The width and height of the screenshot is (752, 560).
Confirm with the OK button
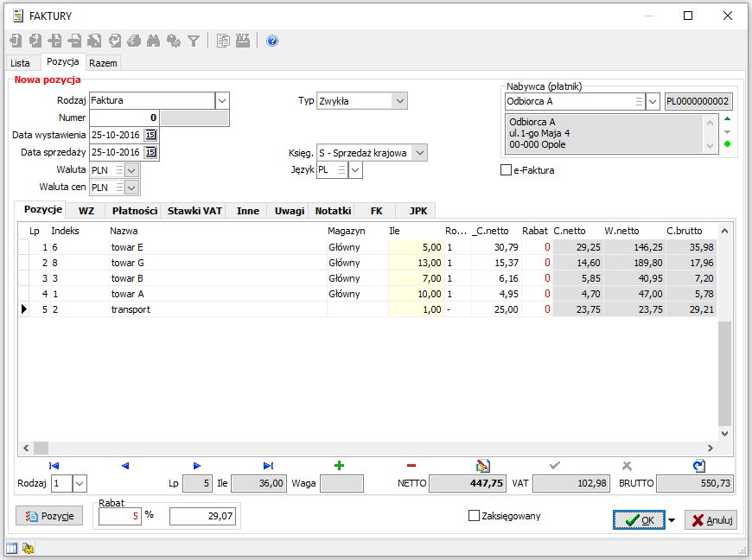pos(639,519)
